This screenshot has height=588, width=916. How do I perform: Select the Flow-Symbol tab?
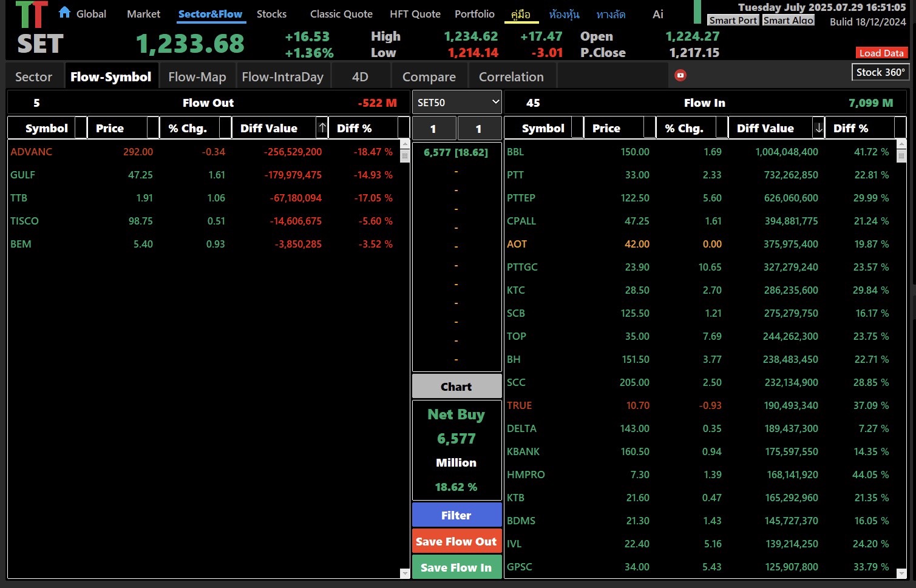(x=111, y=76)
